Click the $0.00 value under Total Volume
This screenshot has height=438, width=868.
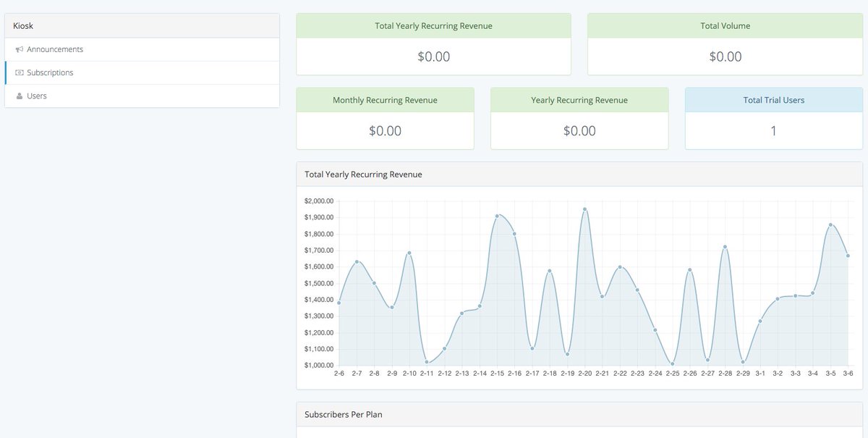[x=725, y=56]
